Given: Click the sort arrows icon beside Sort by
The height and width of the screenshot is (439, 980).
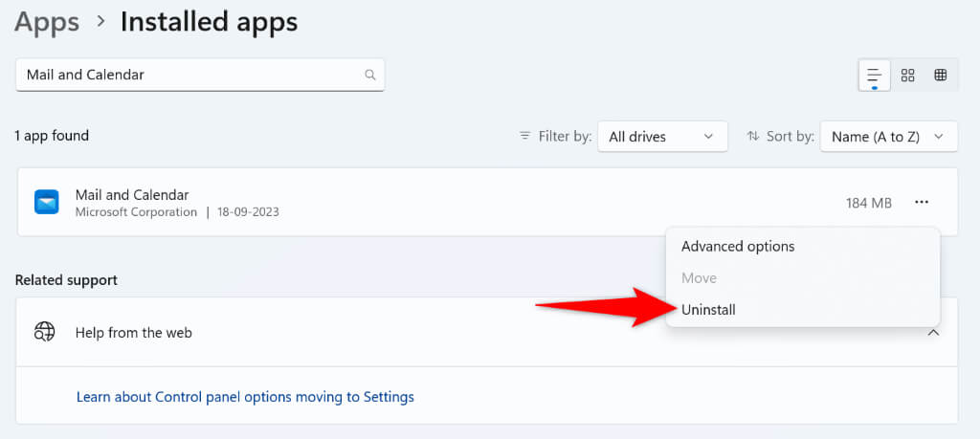Looking at the screenshot, I should (x=753, y=136).
